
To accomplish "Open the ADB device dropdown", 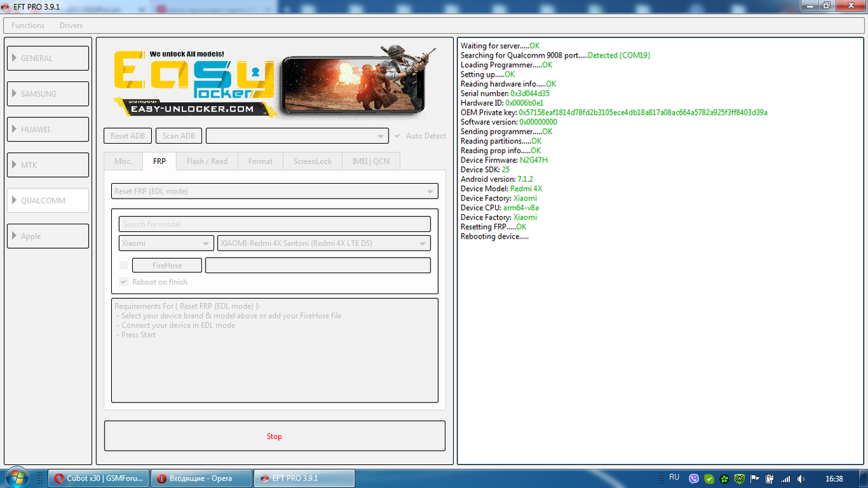I will (x=297, y=136).
